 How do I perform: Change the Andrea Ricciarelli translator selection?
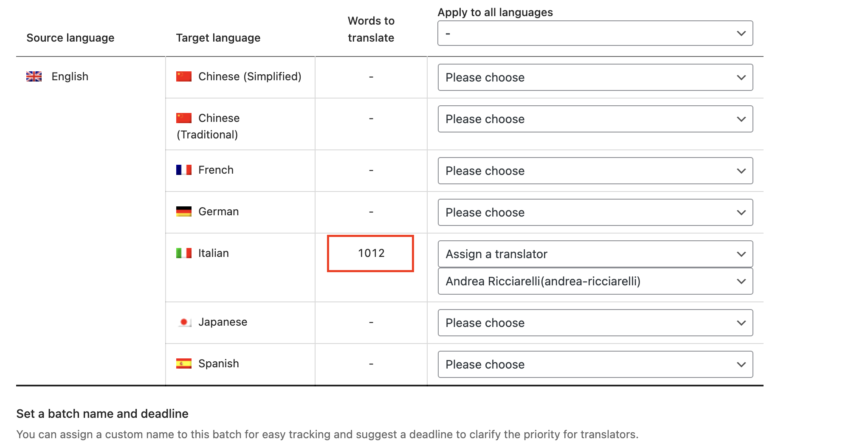click(595, 281)
